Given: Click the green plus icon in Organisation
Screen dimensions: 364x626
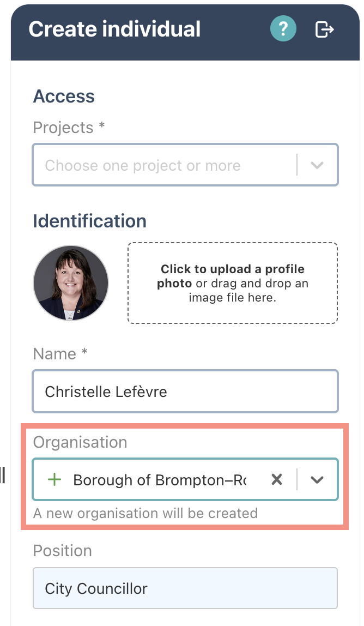Looking at the screenshot, I should tap(54, 479).
